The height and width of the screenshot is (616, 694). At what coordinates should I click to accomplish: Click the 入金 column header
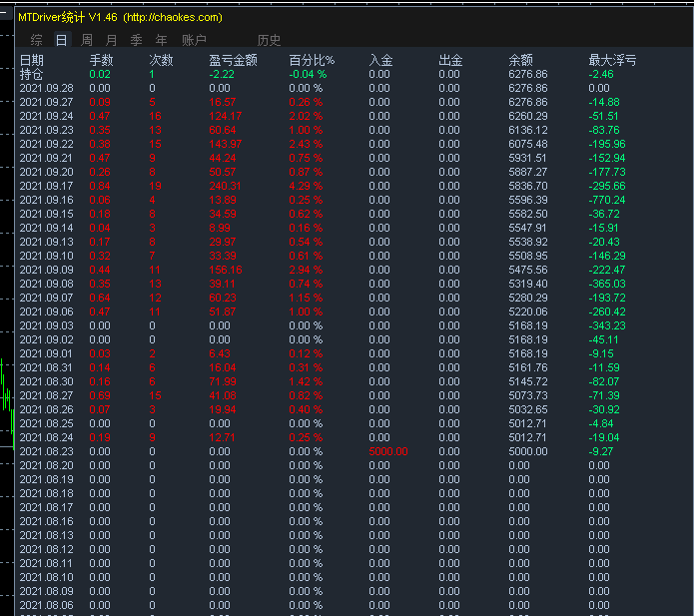pos(380,60)
